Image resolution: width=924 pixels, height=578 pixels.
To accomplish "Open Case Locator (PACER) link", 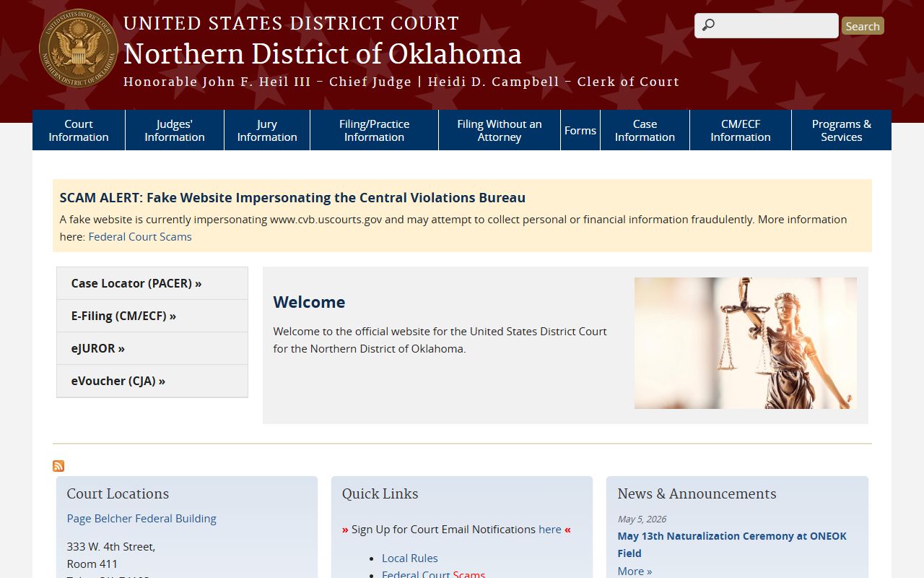I will [x=152, y=283].
